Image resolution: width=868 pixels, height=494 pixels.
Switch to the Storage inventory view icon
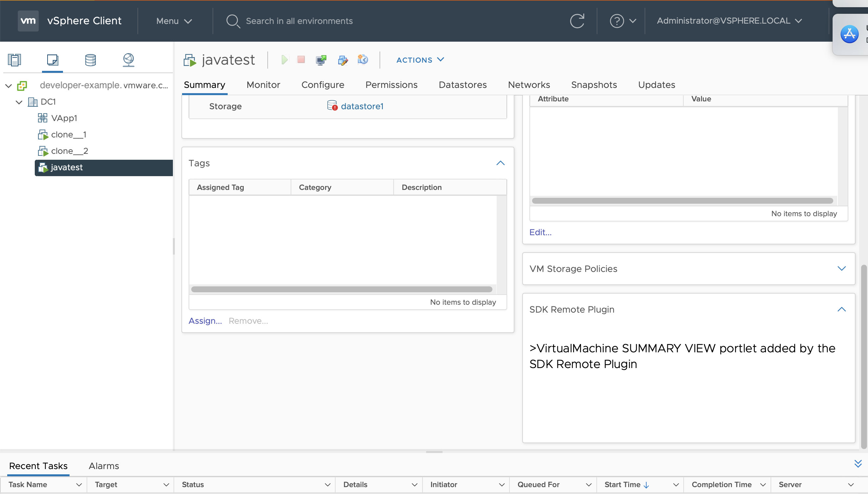tap(90, 60)
